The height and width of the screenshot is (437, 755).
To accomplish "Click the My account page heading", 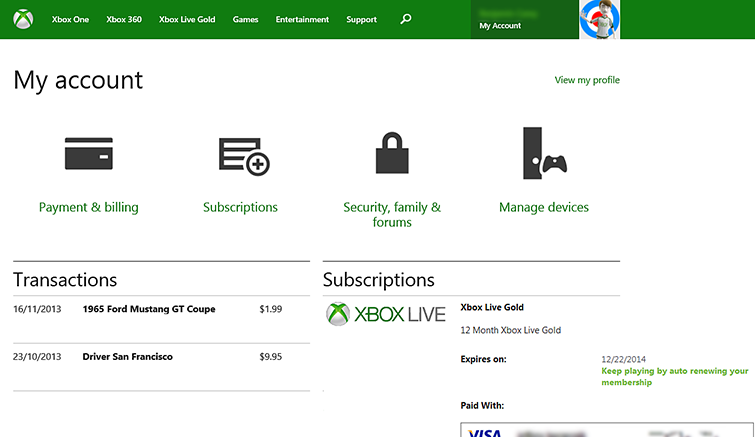I will point(78,80).
